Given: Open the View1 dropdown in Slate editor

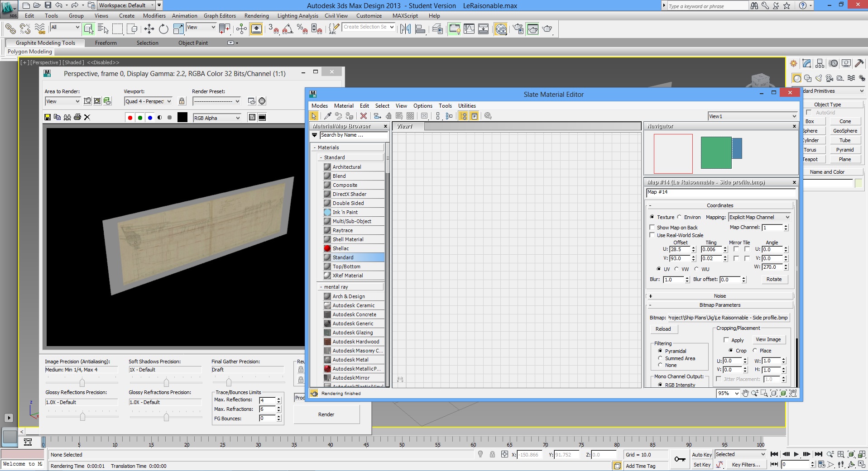Looking at the screenshot, I should pos(752,116).
